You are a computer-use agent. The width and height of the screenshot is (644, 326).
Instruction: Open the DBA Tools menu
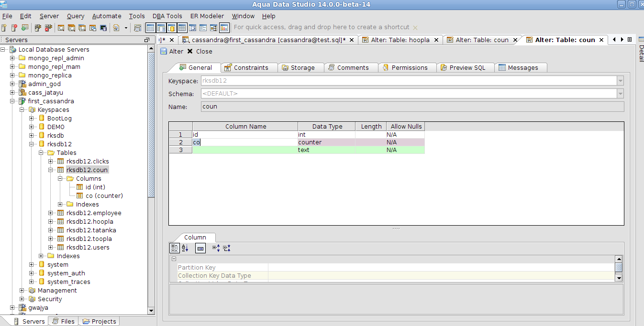point(167,16)
